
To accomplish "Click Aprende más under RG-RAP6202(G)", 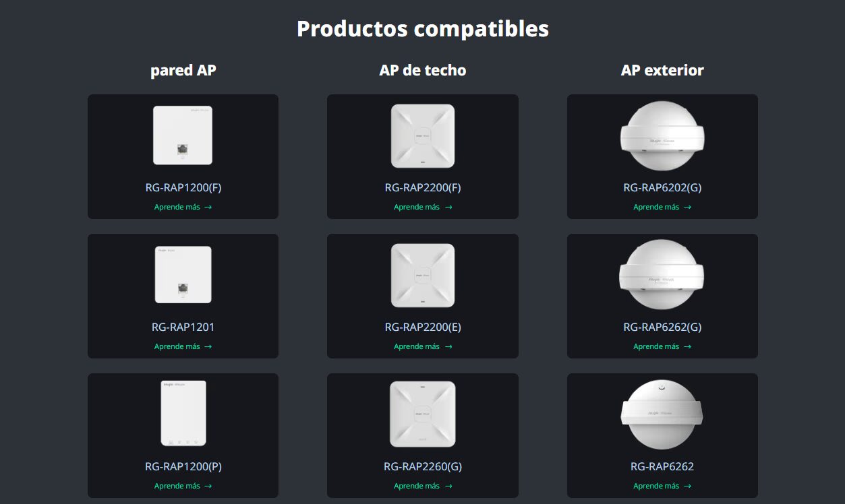I will pyautogui.click(x=662, y=207).
